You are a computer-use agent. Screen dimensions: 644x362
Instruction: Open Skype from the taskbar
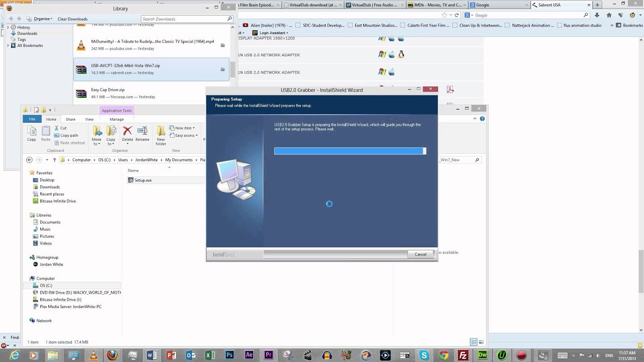point(424,355)
